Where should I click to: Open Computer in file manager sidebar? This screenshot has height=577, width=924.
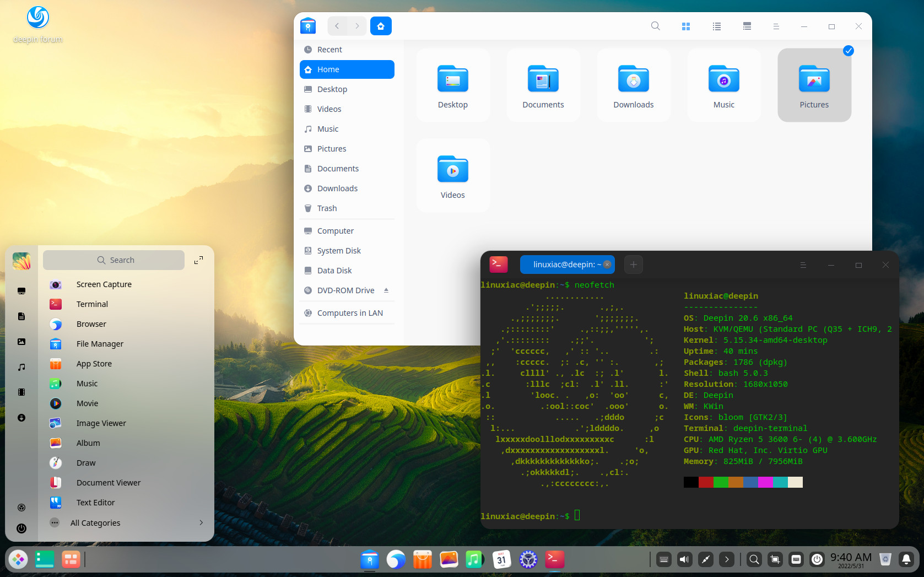[x=347, y=231]
